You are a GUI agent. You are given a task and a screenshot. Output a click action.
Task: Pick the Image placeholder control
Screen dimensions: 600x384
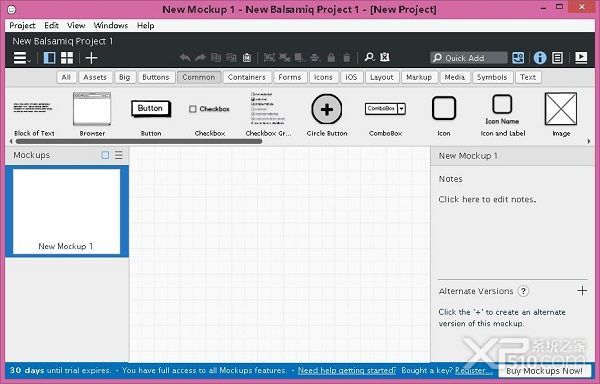click(561, 114)
